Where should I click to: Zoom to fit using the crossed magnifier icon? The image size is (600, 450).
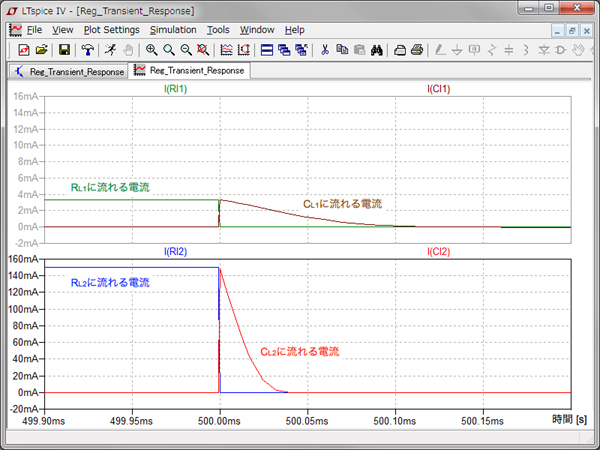(x=203, y=49)
